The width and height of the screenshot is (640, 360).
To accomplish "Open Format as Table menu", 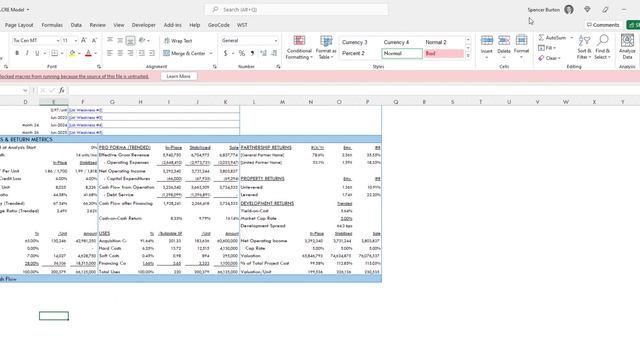I will click(326, 47).
